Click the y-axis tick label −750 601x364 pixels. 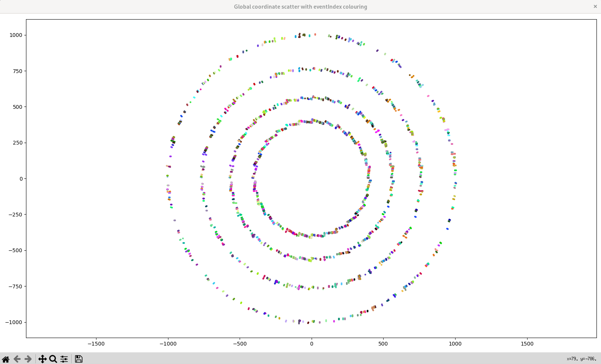coord(15,286)
